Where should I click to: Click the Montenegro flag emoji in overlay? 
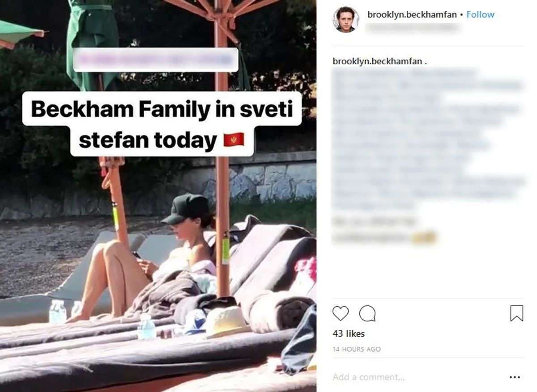click(234, 141)
